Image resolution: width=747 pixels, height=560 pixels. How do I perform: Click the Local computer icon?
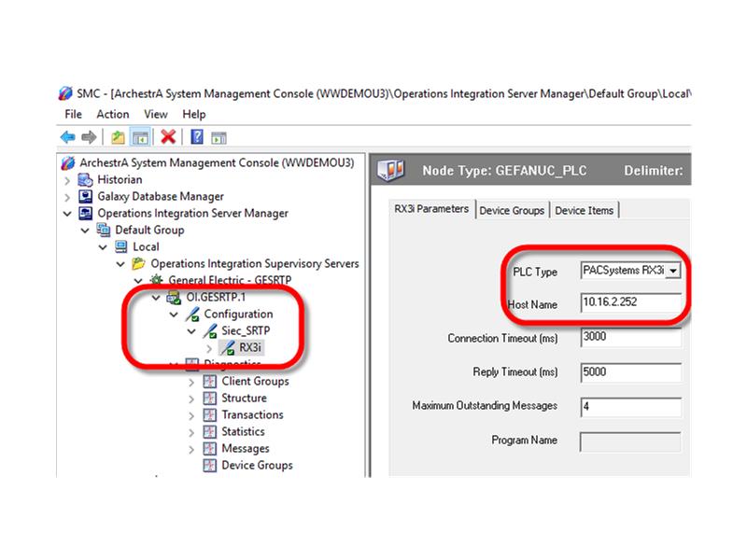pyautogui.click(x=121, y=246)
